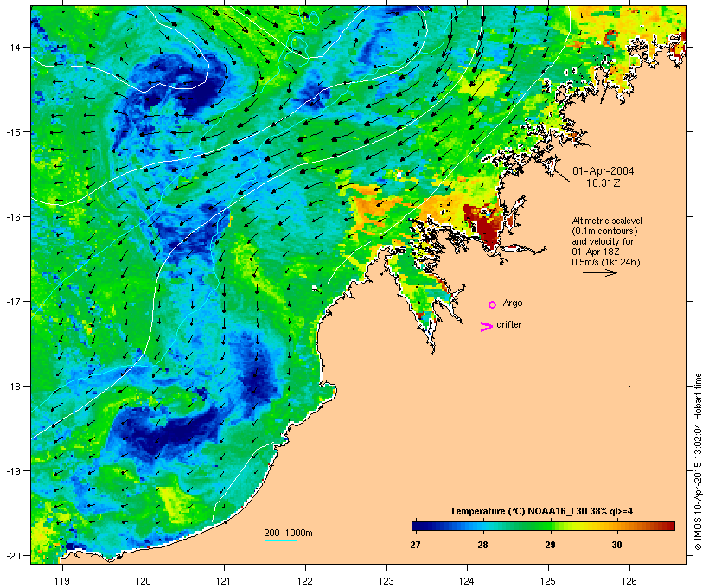Click the '200 1000m' depth legend label

[x=288, y=533]
